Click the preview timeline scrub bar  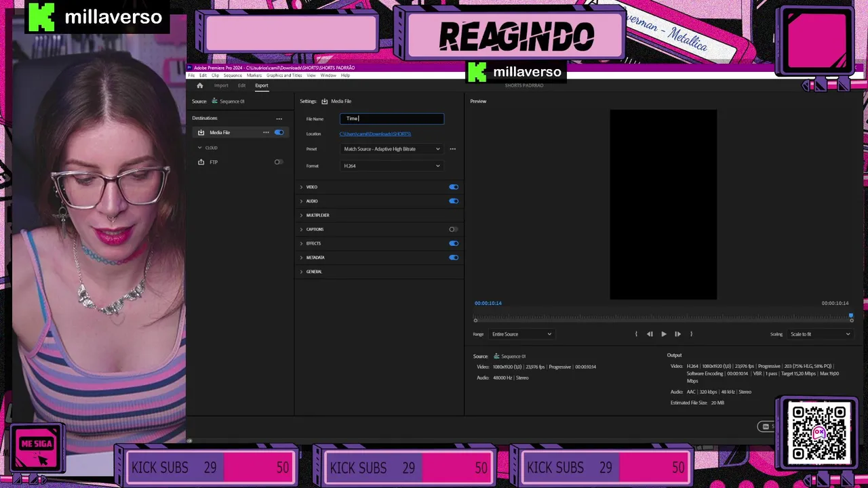(x=663, y=318)
